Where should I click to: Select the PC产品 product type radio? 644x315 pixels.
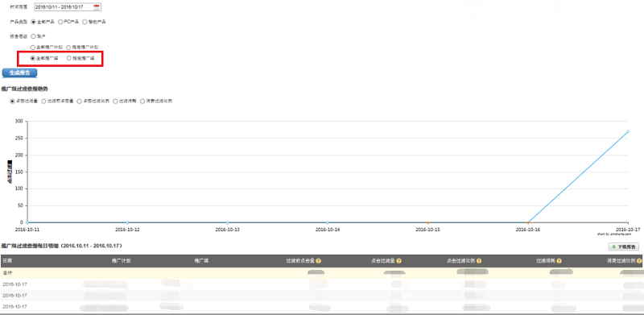[60, 22]
